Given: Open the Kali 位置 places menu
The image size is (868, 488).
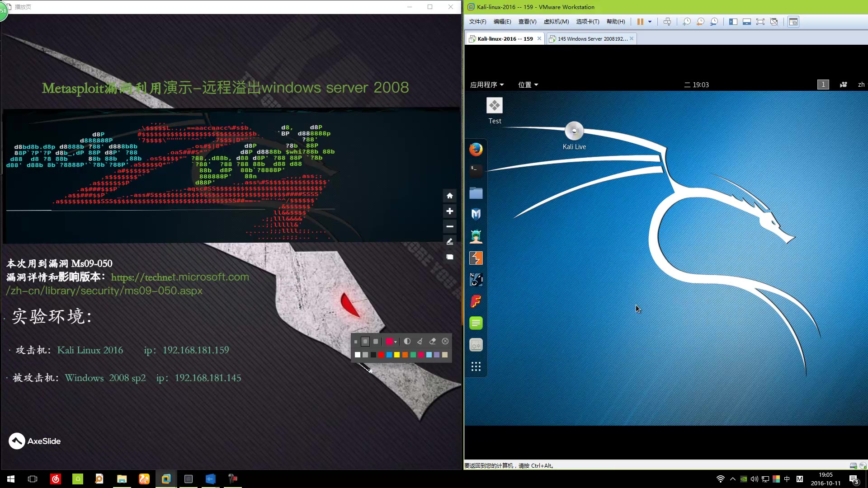Looking at the screenshot, I should click(528, 84).
